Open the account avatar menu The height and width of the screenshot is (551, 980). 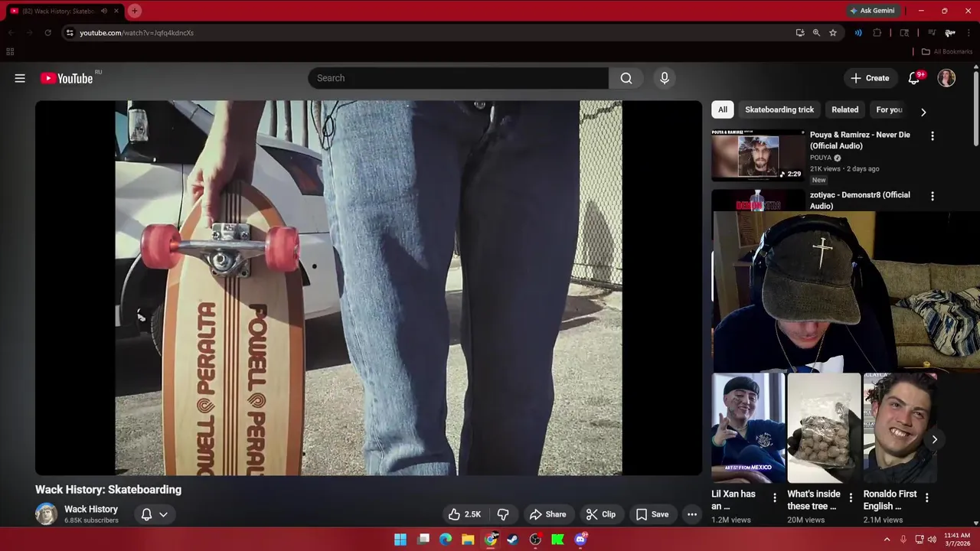pyautogui.click(x=947, y=78)
